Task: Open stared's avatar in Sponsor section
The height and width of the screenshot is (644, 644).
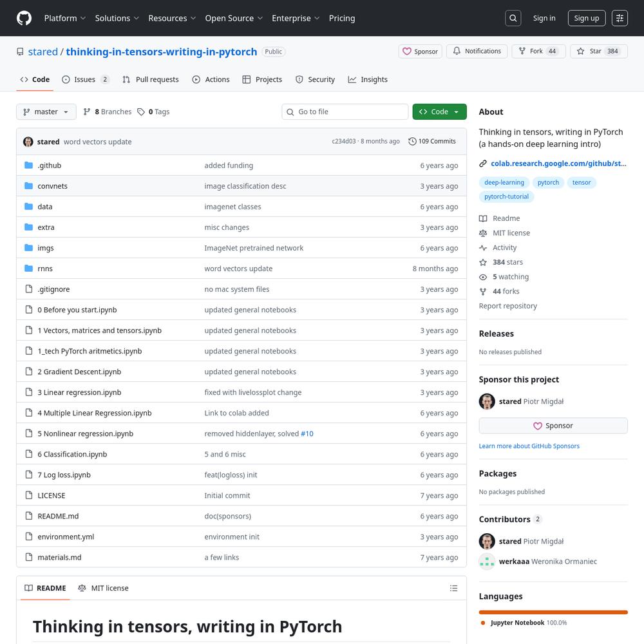Action: pos(487,401)
